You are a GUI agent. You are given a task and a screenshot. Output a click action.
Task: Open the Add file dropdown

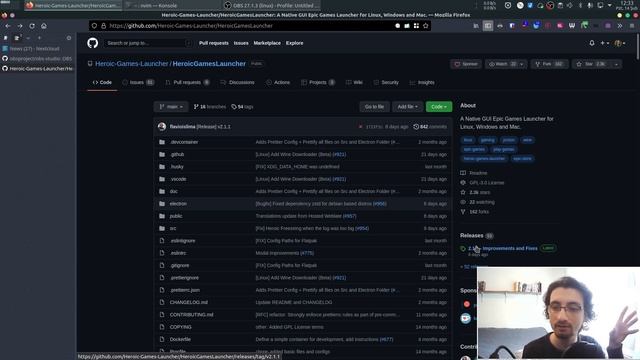click(407, 107)
